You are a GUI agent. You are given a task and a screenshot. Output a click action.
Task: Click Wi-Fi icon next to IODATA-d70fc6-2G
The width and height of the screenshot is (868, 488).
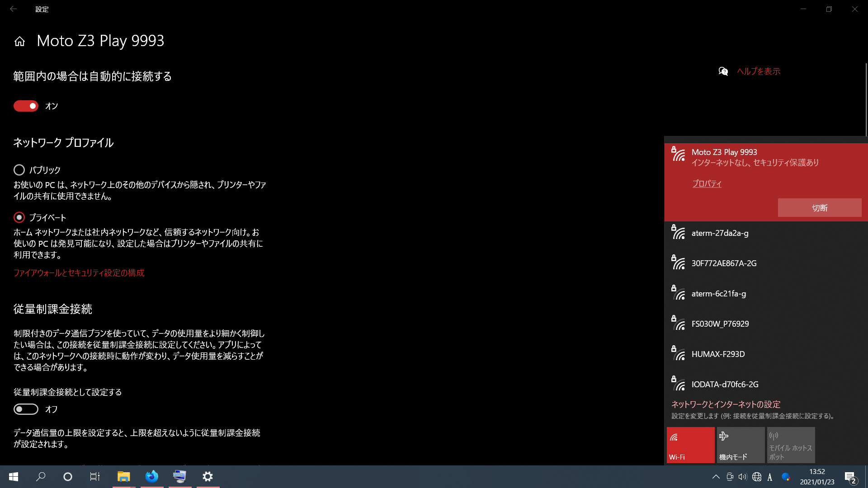(x=678, y=384)
